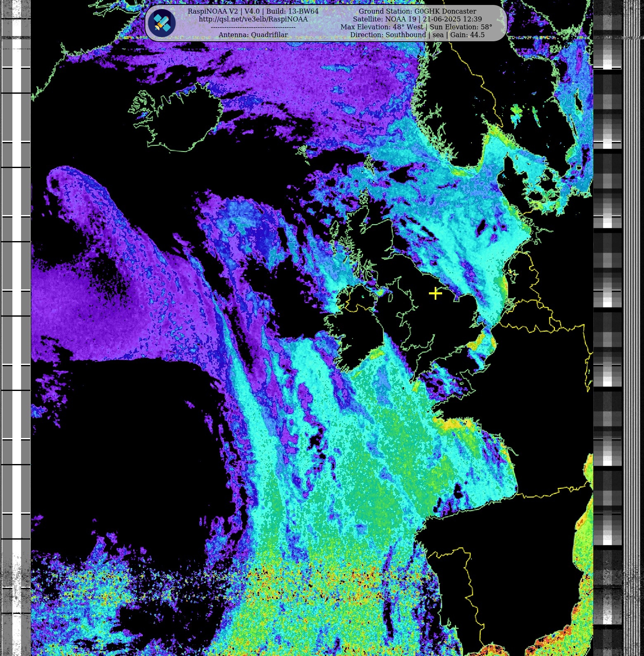Select the 'Ground Station: G0GHK Doncaster' text
644x656 pixels.
pyautogui.click(x=417, y=12)
